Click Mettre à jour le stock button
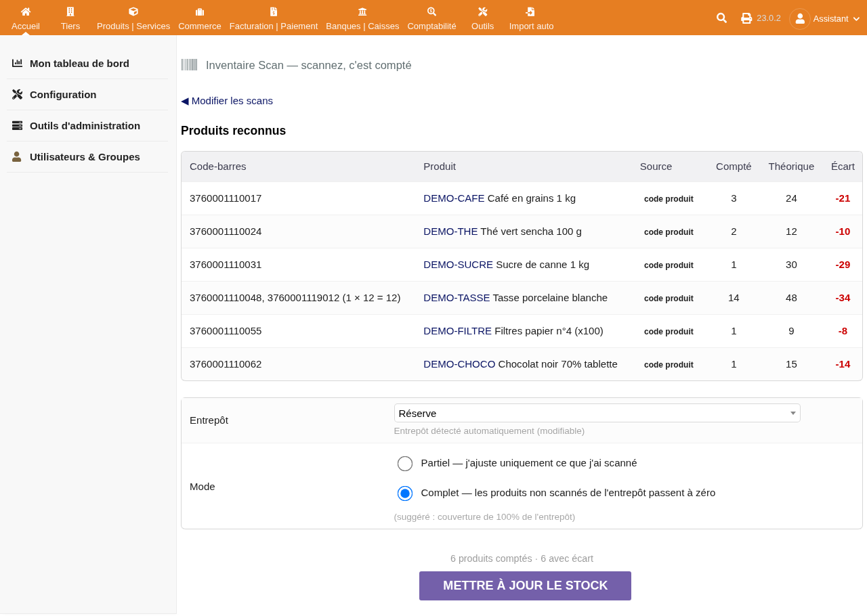 click(525, 586)
